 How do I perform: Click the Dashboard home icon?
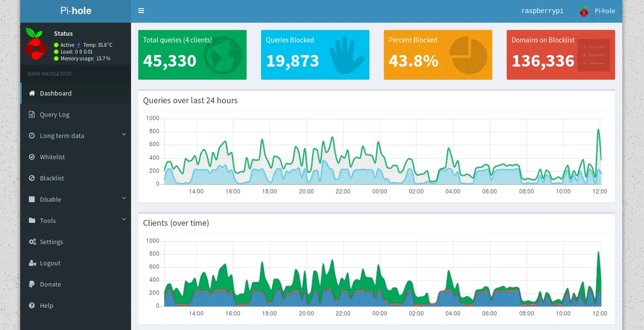pyautogui.click(x=32, y=93)
